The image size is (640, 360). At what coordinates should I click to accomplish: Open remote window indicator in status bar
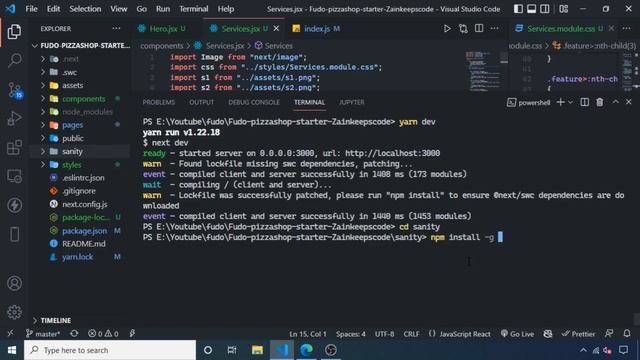pos(10,334)
